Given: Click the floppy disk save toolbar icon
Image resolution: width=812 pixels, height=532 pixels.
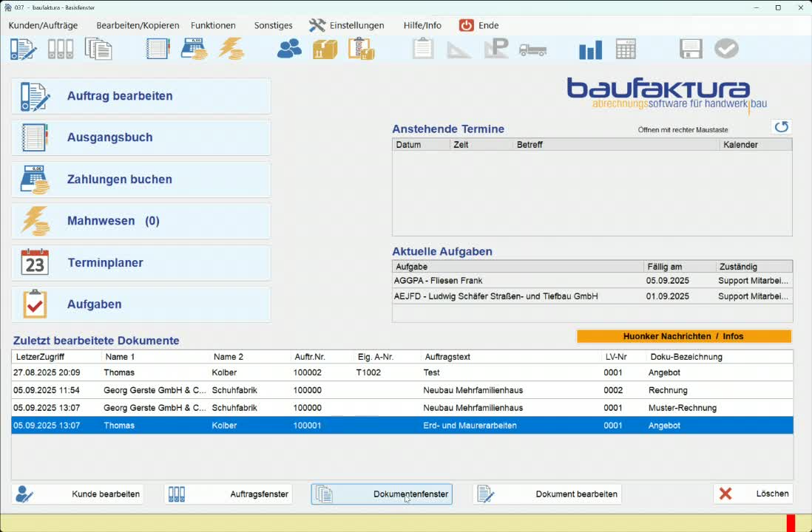Looking at the screenshot, I should point(691,50).
